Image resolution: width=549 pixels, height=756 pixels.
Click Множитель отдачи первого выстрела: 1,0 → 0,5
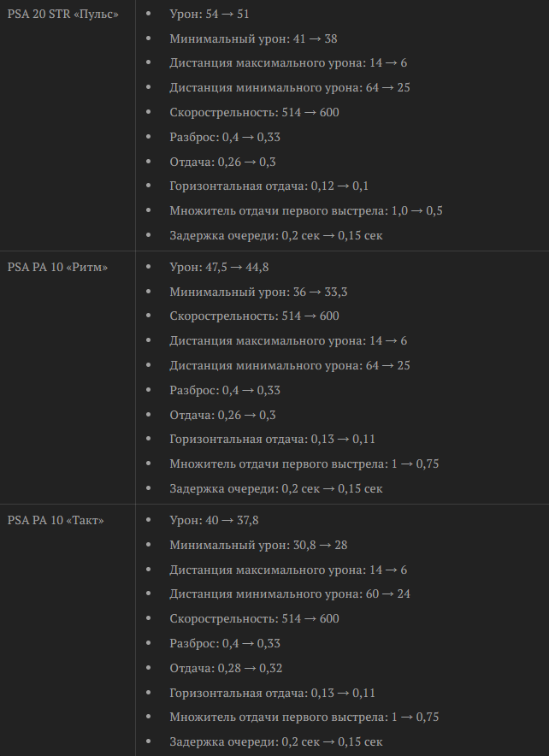305,210
